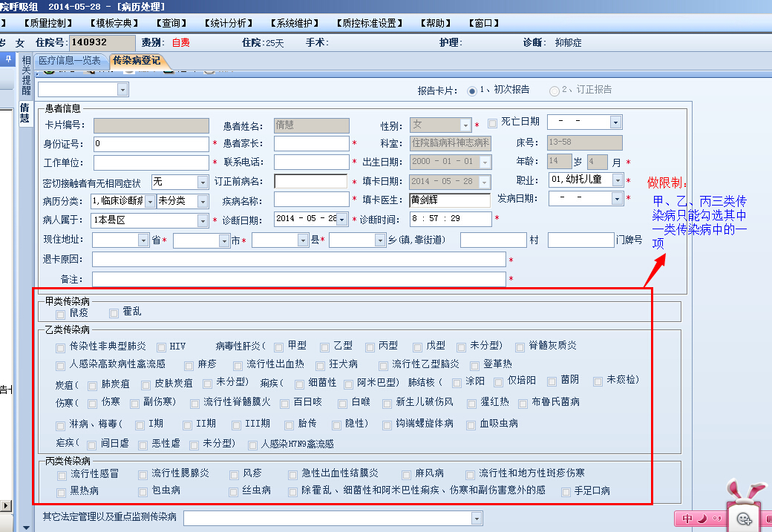Focus the 疾病名称 input field

point(312,200)
